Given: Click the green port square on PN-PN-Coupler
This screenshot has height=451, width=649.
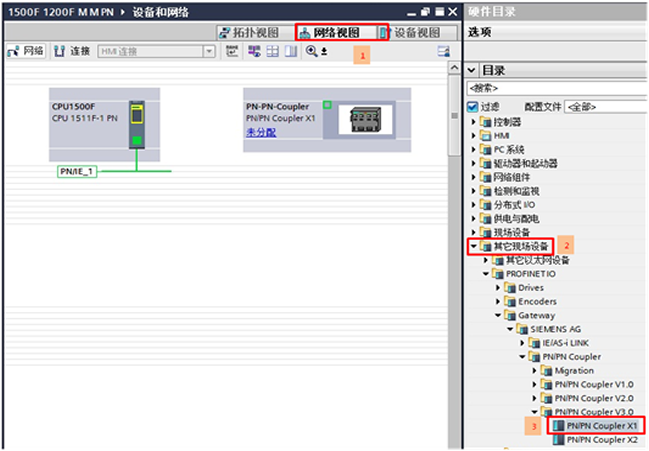Looking at the screenshot, I should (327, 105).
